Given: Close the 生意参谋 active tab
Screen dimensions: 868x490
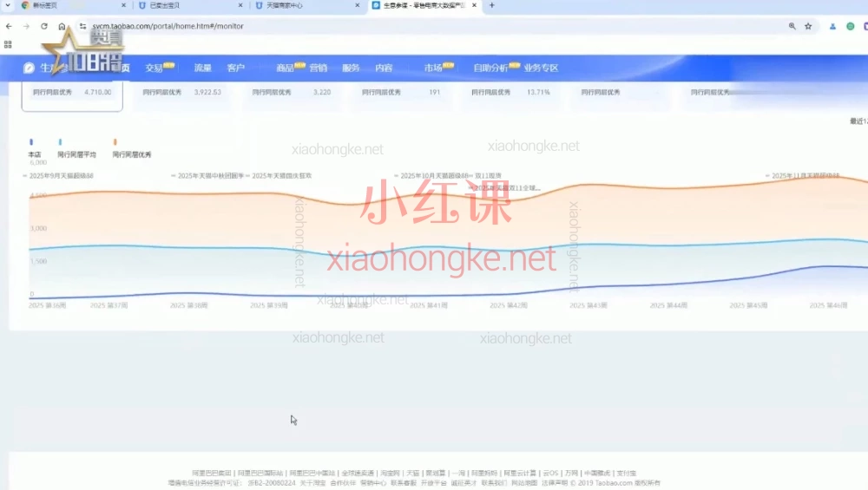Looking at the screenshot, I should click(475, 5).
